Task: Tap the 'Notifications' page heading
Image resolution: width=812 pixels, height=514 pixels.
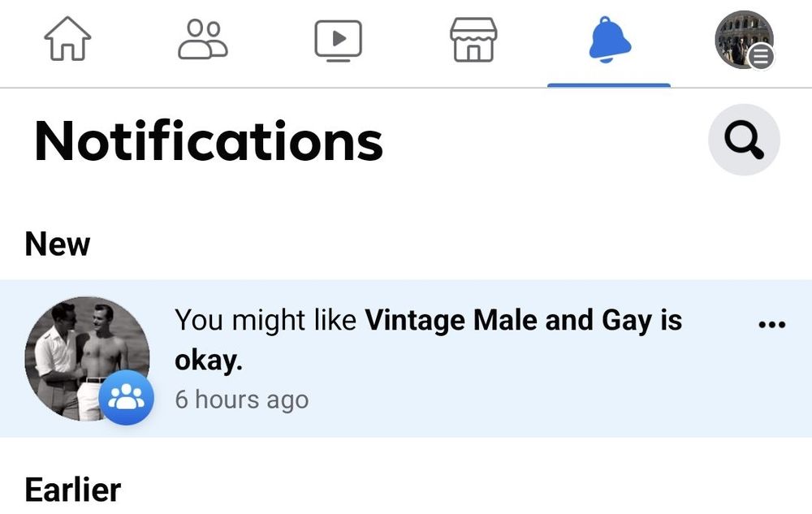Action: [x=209, y=140]
